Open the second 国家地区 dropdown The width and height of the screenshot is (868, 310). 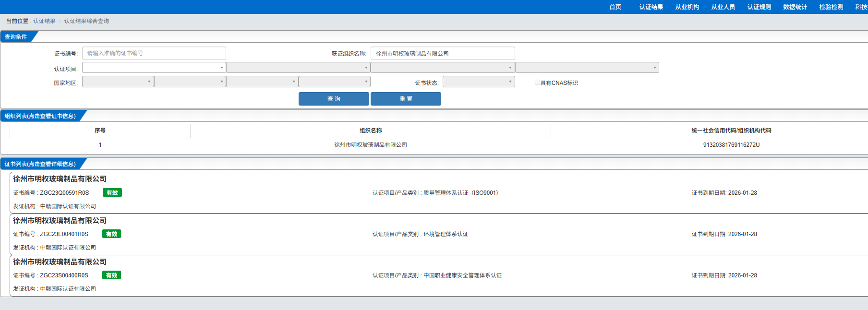pos(190,82)
